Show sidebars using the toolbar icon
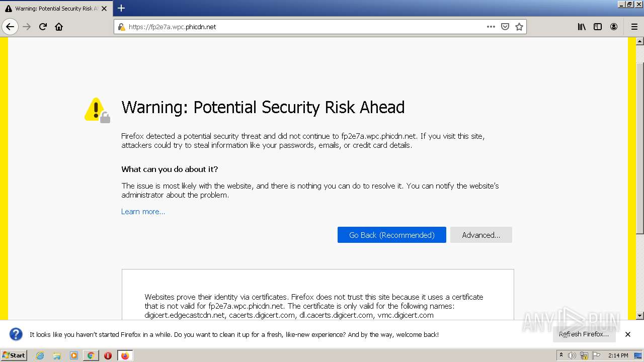The width and height of the screenshot is (644, 362). (598, 27)
